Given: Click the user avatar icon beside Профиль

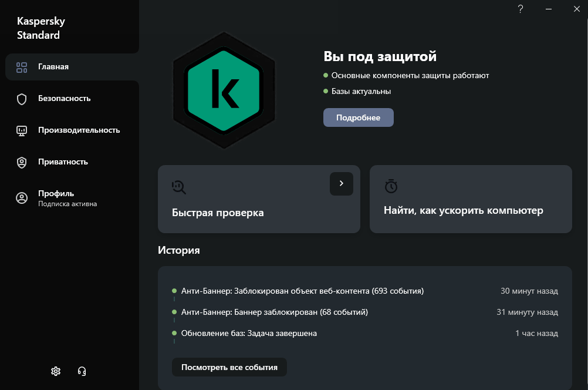Looking at the screenshot, I should (x=22, y=198).
